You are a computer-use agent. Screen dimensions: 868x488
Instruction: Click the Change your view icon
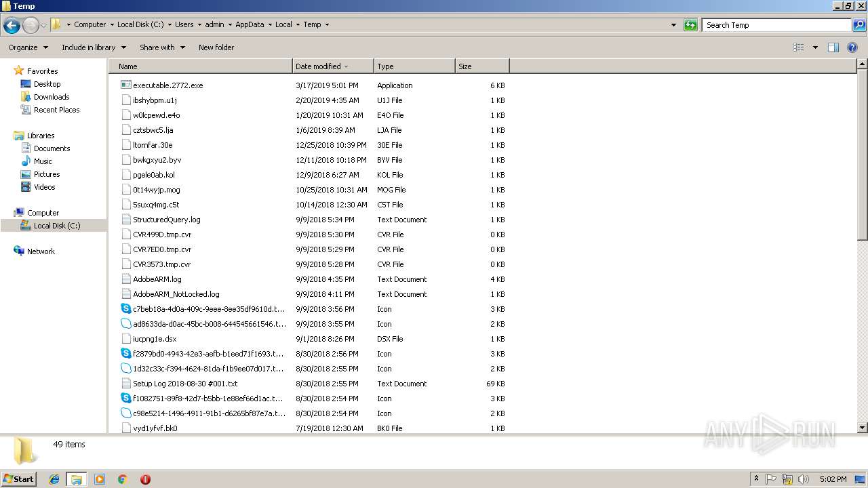point(799,47)
